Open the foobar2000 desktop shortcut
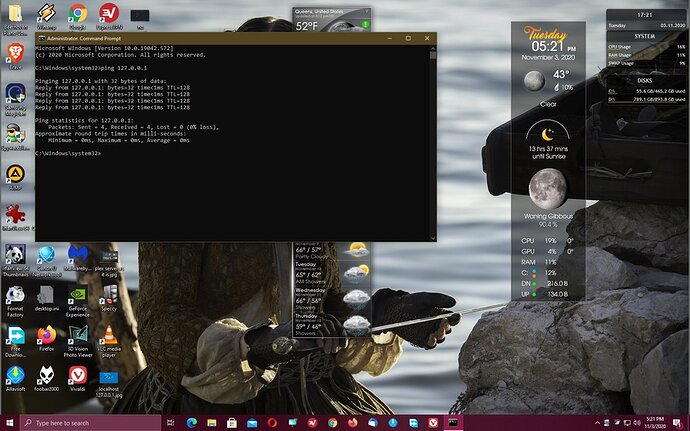Screen dimensions: 690x431 [x=46, y=379]
